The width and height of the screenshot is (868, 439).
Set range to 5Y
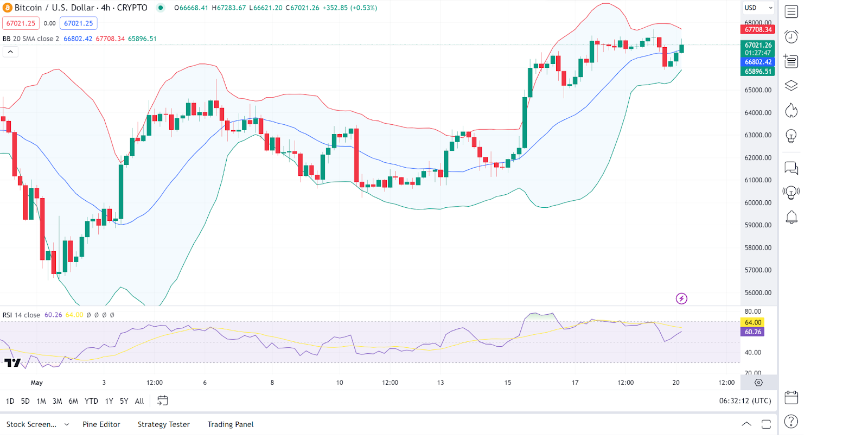pyautogui.click(x=124, y=401)
